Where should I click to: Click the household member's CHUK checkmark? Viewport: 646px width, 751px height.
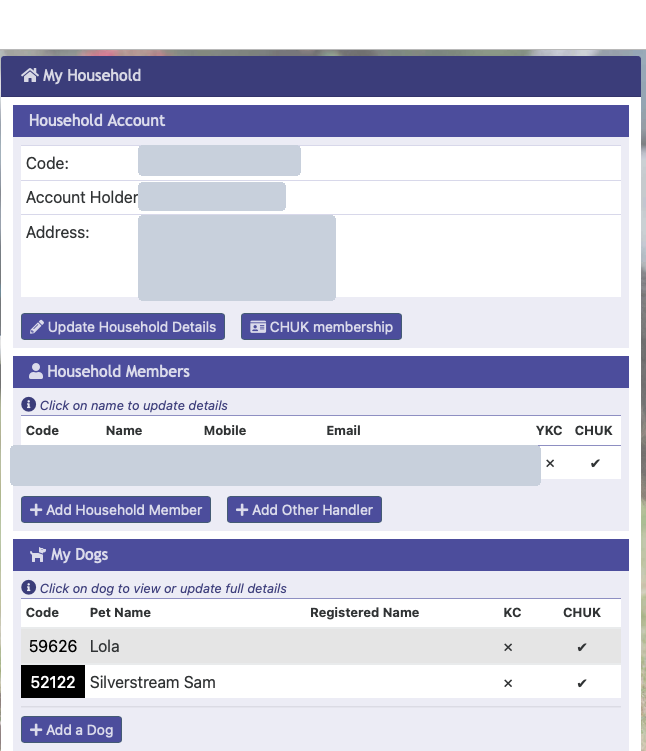pyautogui.click(x=595, y=463)
